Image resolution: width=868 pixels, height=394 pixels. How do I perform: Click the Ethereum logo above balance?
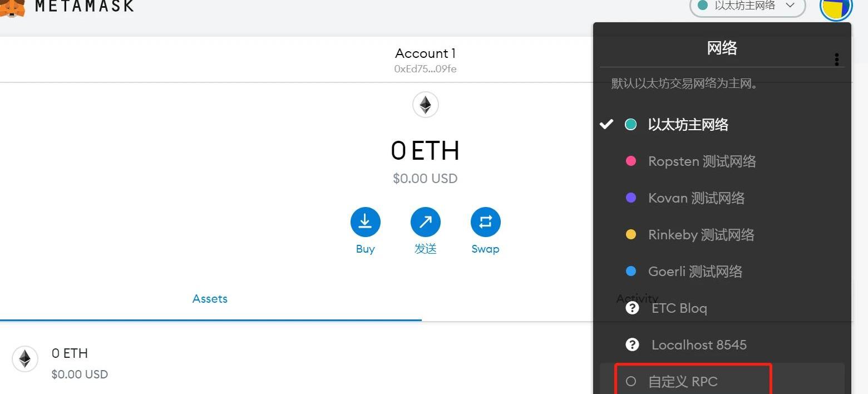pyautogui.click(x=426, y=105)
